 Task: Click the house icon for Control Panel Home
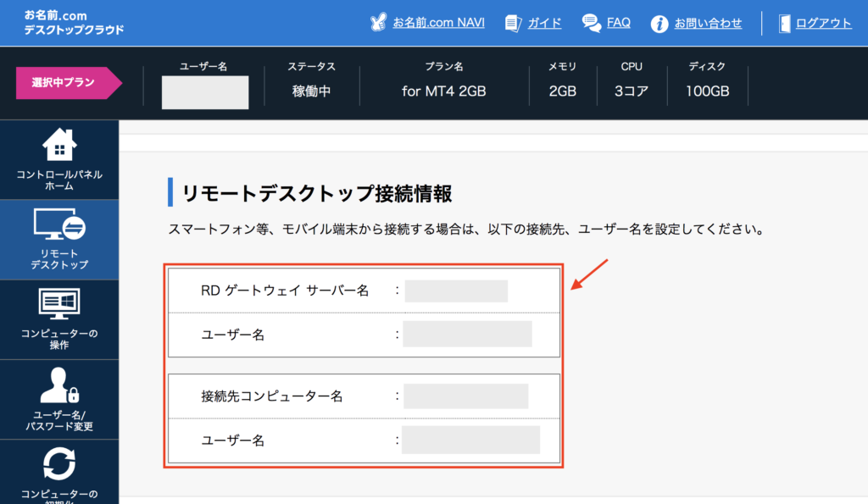59,145
